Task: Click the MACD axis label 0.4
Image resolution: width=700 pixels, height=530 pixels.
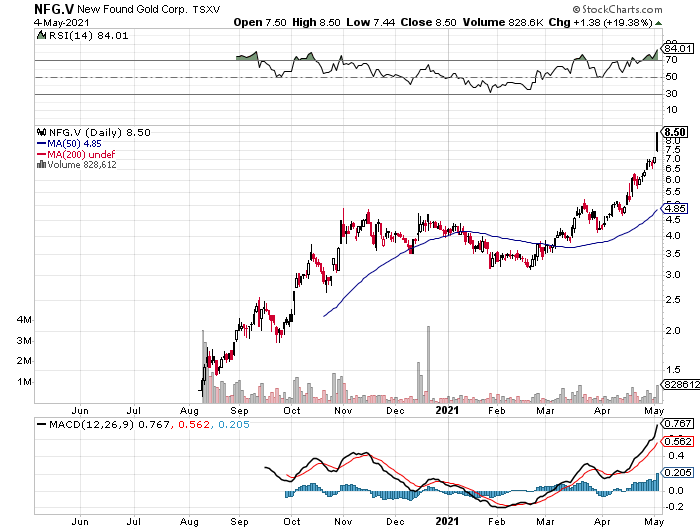Action: (x=676, y=455)
